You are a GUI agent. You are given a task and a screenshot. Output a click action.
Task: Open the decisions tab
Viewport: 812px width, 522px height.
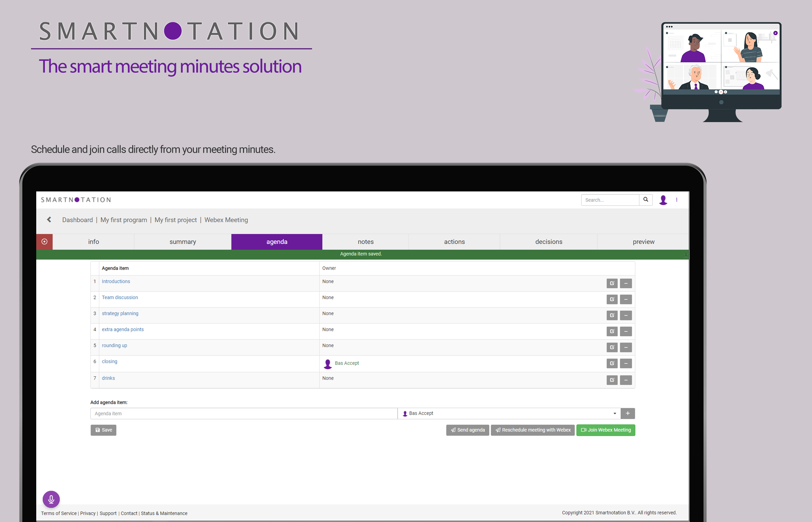click(548, 242)
